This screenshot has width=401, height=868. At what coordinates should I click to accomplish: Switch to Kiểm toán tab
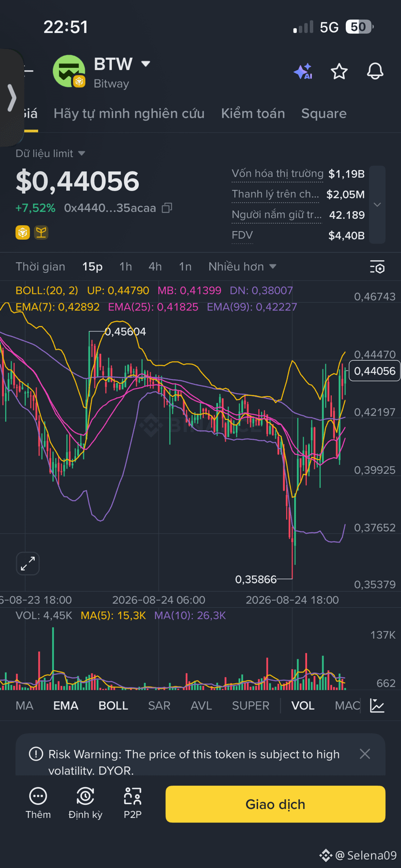[x=253, y=113]
